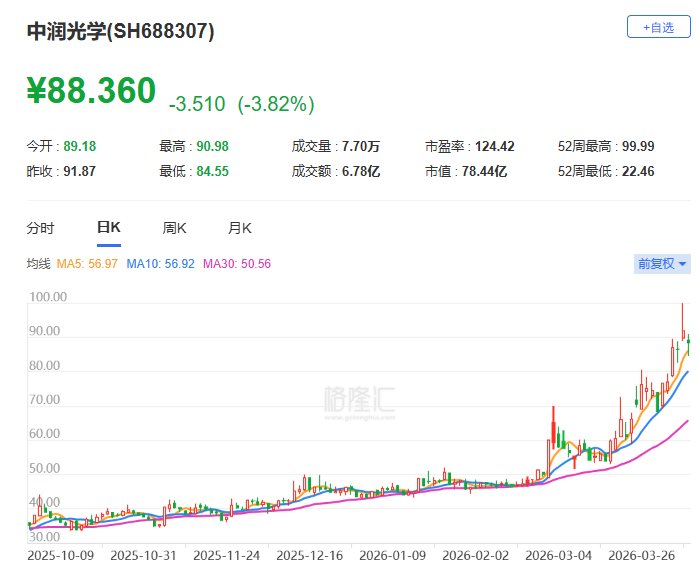Viewport: 699px width, 567px height.
Task: Click the current price ¥88.360
Action: click(x=91, y=92)
